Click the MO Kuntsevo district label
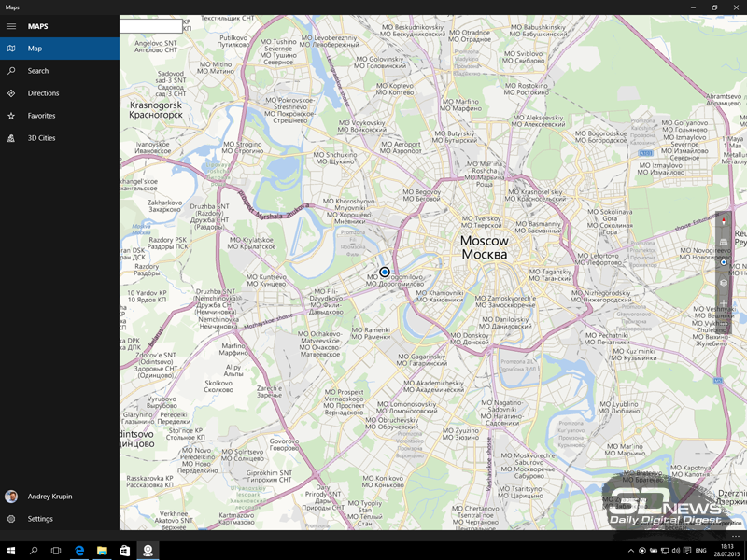The image size is (747, 560). click(266, 281)
